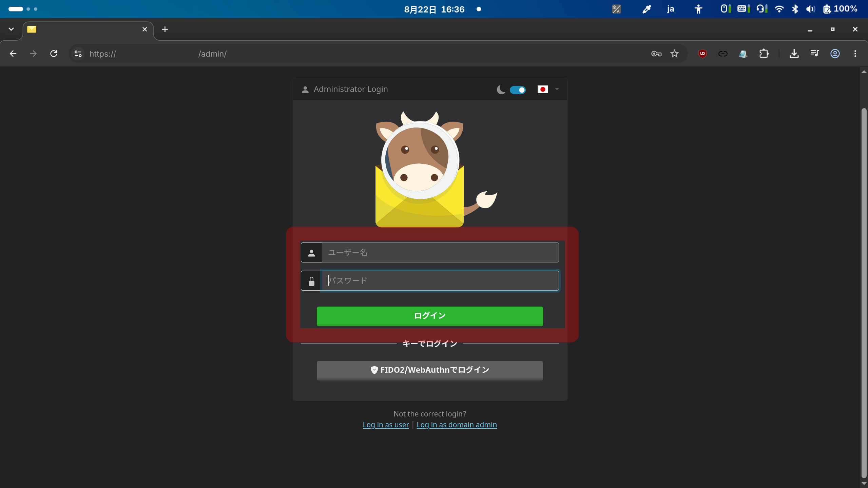Viewport: 868px width, 488px height.
Task: Click the mouse battery tray icon
Action: click(x=726, y=9)
